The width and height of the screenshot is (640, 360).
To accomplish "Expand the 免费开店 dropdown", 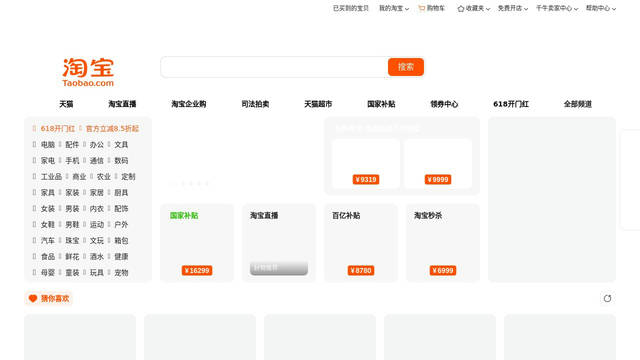I will click(513, 8).
